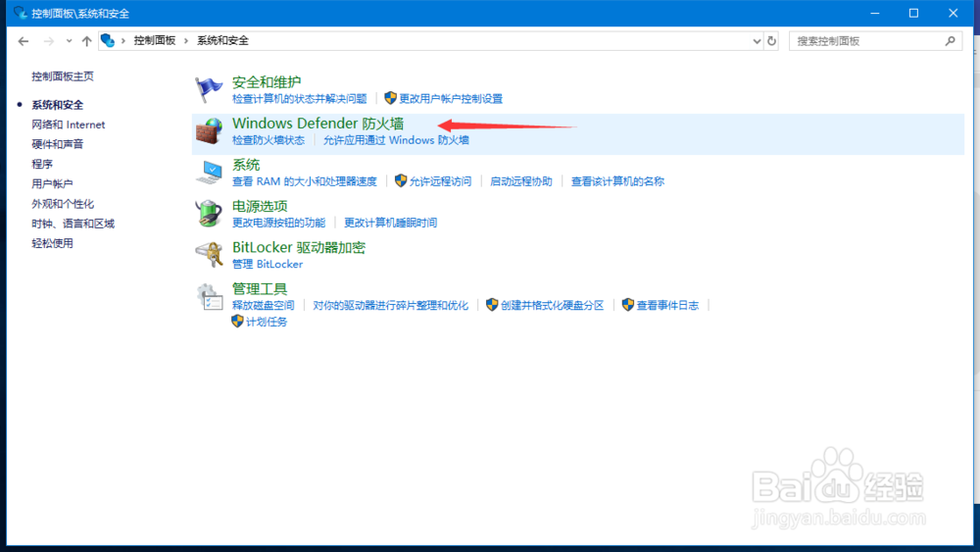Click 检查计算机的状态并解决问题
This screenshot has width=980, height=552.
point(299,99)
